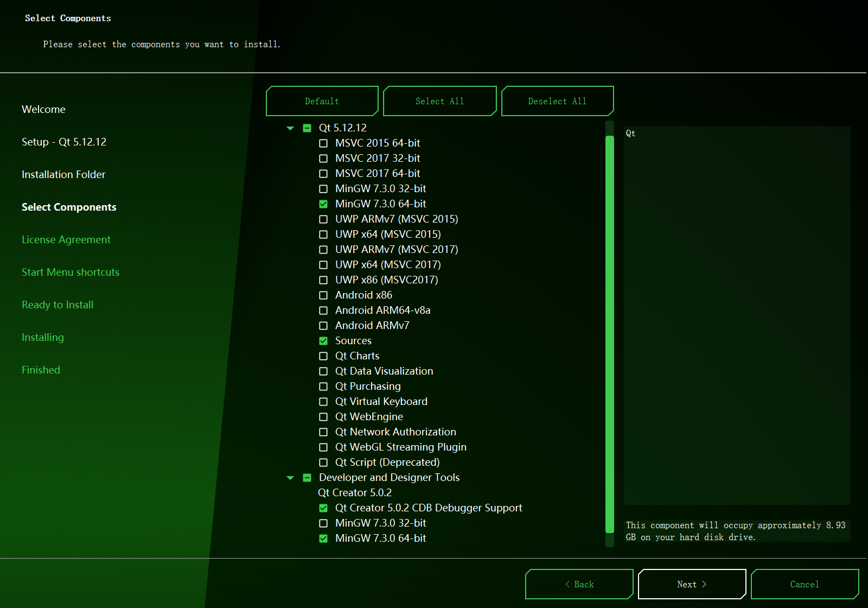Uncheck Qt Creator 5.0.2 CDB Debugger Support
The height and width of the screenshot is (608, 868).
(x=323, y=508)
